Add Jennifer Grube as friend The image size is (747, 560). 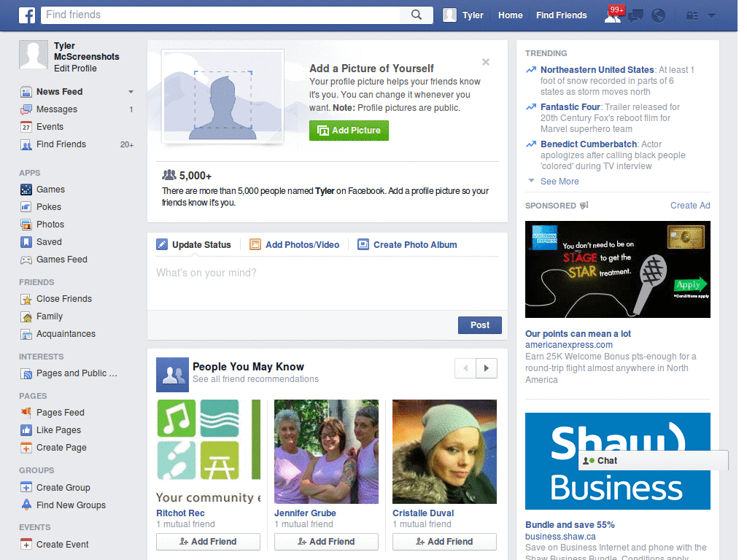326,542
